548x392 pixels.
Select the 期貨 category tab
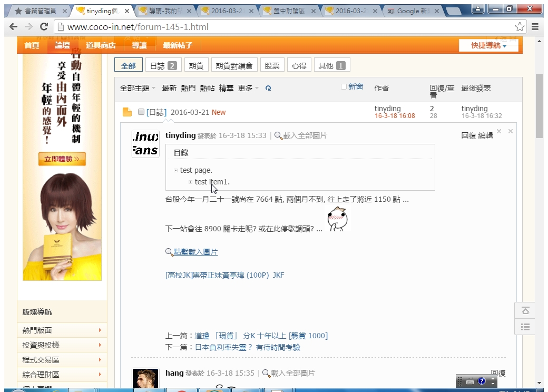(196, 65)
